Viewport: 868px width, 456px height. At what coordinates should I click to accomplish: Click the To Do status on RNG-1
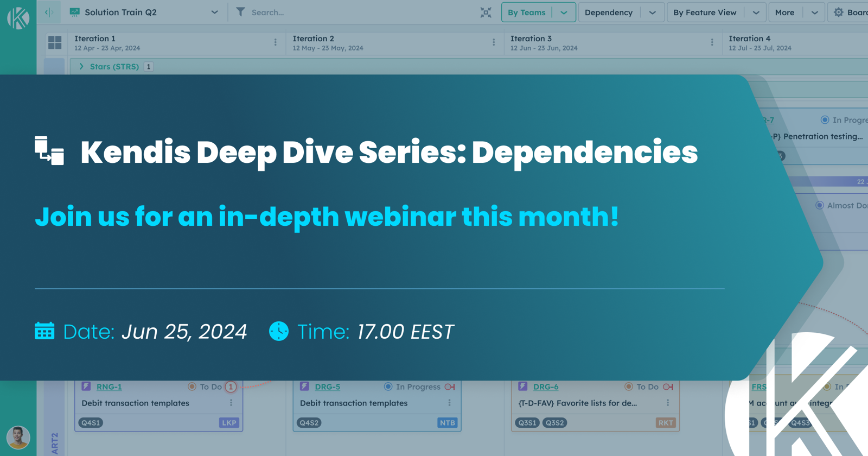click(x=205, y=387)
